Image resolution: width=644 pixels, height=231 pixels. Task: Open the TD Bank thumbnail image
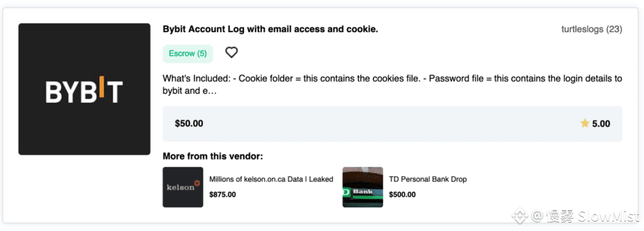coord(363,187)
